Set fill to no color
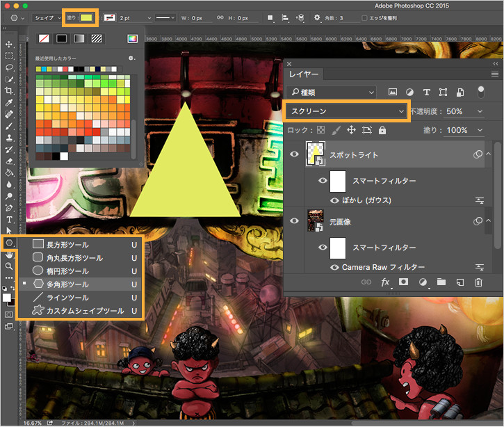The width and height of the screenshot is (504, 427). (44, 38)
